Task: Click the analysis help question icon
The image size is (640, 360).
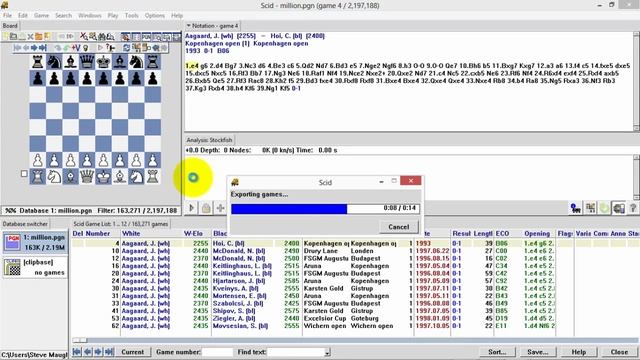Action: (633, 208)
